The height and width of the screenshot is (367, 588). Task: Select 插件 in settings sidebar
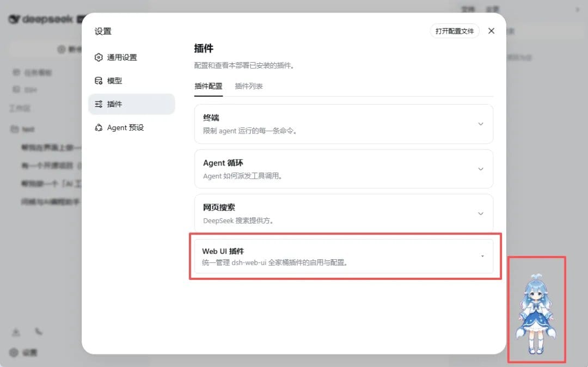pos(131,104)
